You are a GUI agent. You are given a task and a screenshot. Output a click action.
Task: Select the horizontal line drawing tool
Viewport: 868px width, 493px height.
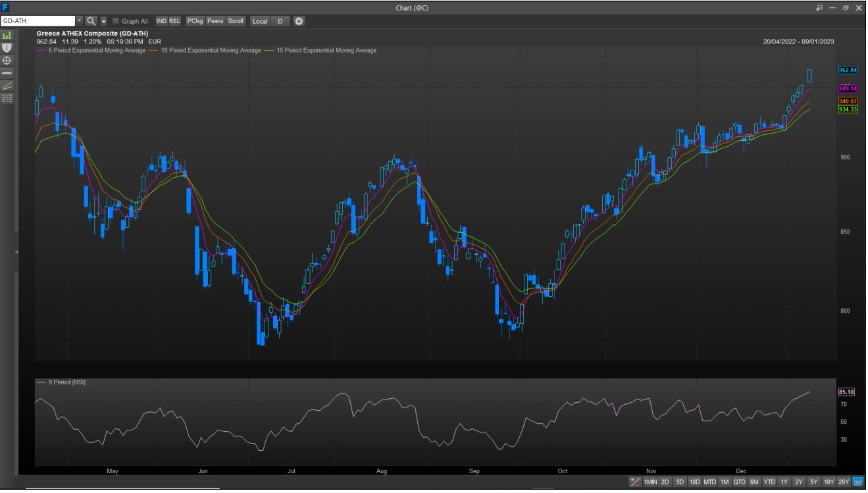pos(7,72)
